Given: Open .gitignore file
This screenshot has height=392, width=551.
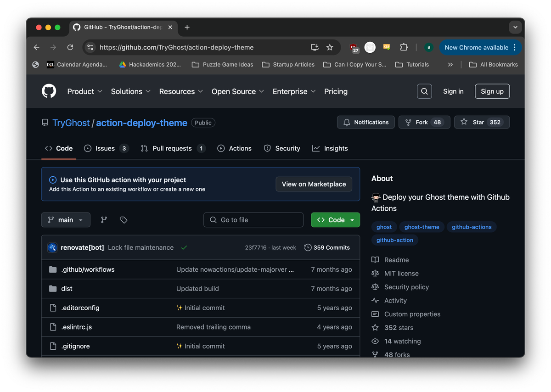Looking at the screenshot, I should (x=75, y=347).
